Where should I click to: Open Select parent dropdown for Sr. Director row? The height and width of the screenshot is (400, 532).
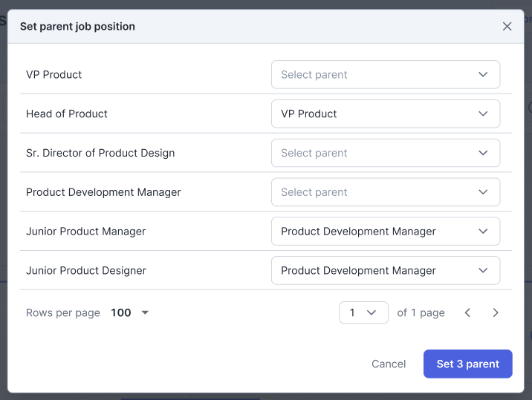[x=385, y=154]
